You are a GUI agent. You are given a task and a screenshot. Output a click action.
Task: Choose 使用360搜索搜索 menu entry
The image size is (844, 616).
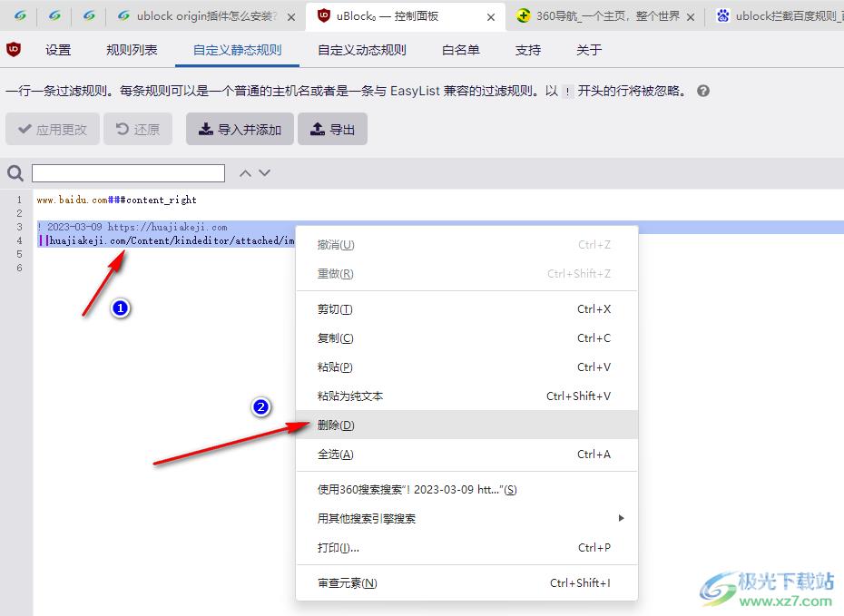pos(466,490)
